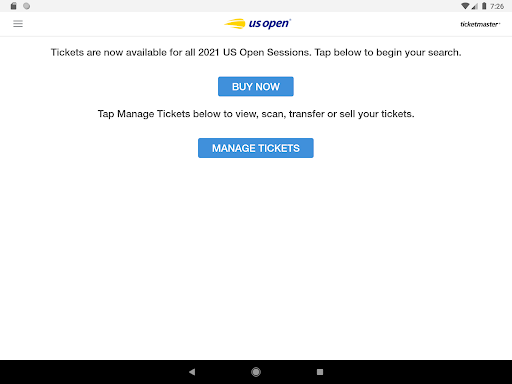Tap the battery level icon
The image size is (512, 384).
pyautogui.click(x=484, y=6)
